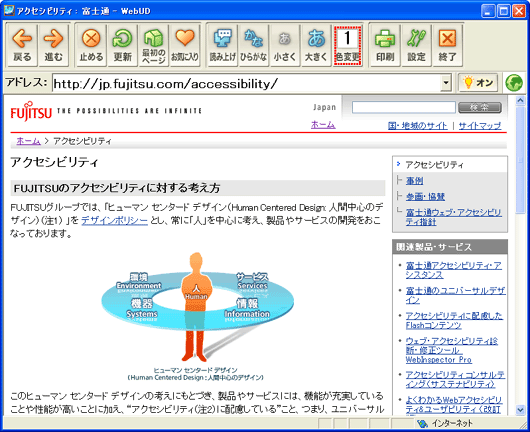530x432 pixels.
Task: Shrink text with 小さく button
Action: pos(285,45)
